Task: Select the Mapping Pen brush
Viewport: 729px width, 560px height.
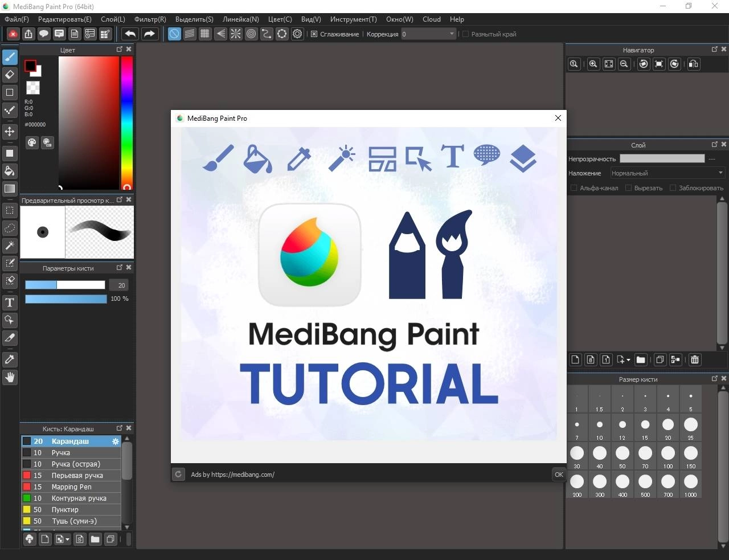Action: [71, 487]
